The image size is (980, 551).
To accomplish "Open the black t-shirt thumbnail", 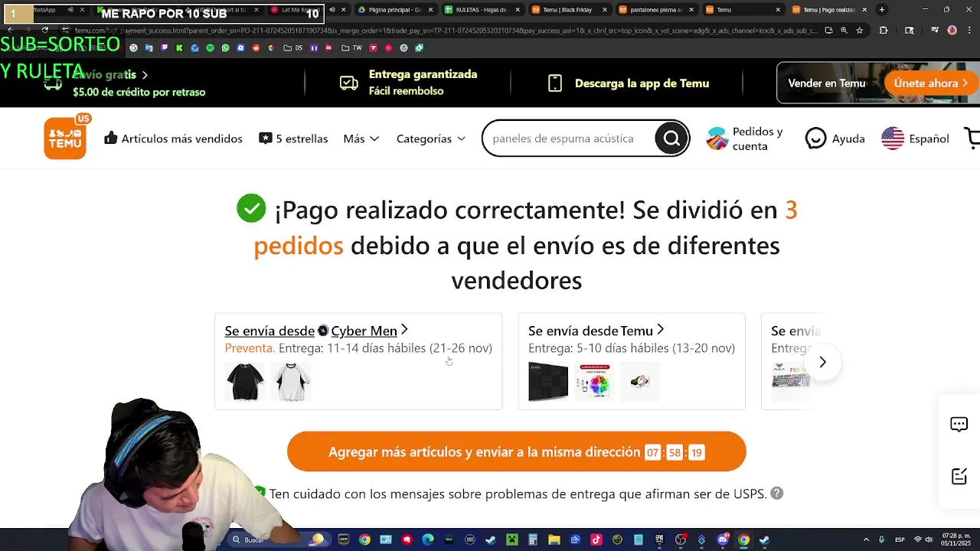I will coord(245,382).
